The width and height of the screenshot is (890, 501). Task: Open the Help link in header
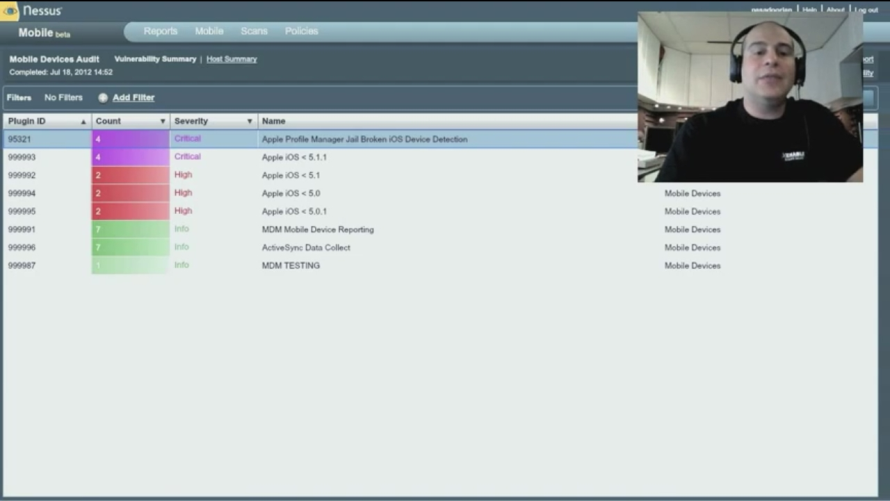tap(809, 10)
